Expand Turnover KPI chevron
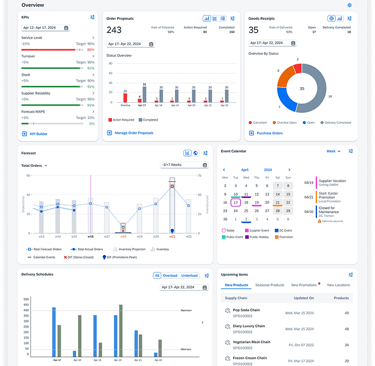Image resolution: width=375 pixels, height=366 pixels. pos(93,56)
